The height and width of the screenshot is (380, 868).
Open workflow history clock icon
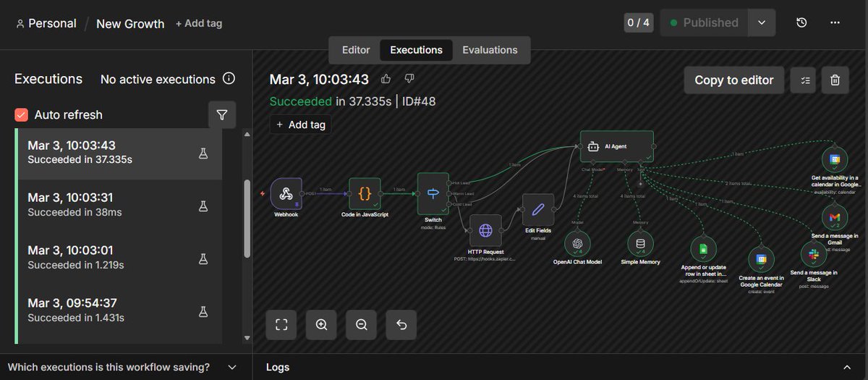[x=801, y=22]
